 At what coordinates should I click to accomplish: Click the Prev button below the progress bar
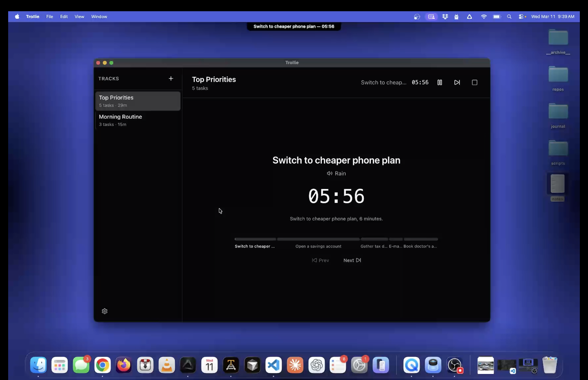pyautogui.click(x=320, y=260)
